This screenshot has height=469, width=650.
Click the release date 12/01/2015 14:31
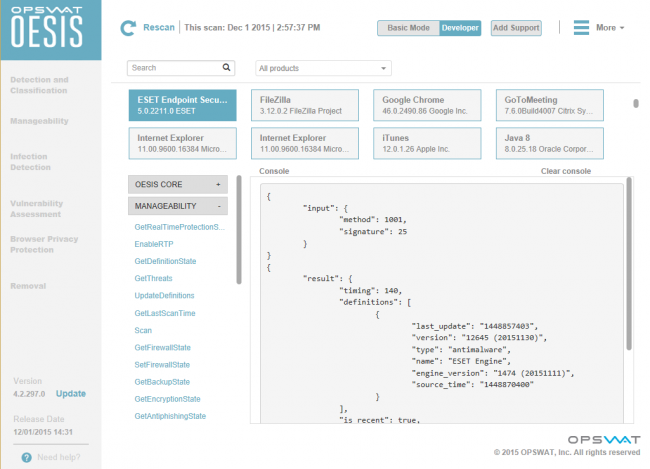coord(43,432)
